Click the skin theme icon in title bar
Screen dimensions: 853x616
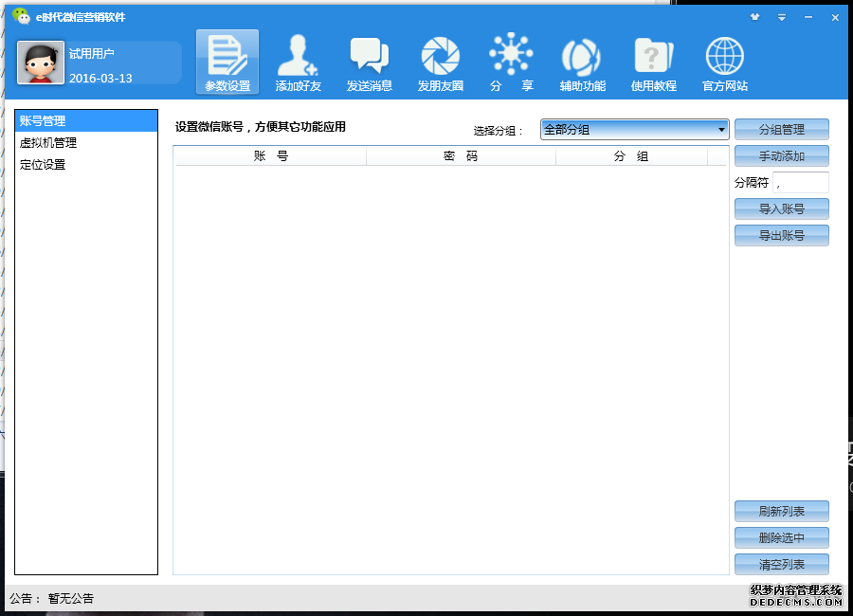click(754, 17)
